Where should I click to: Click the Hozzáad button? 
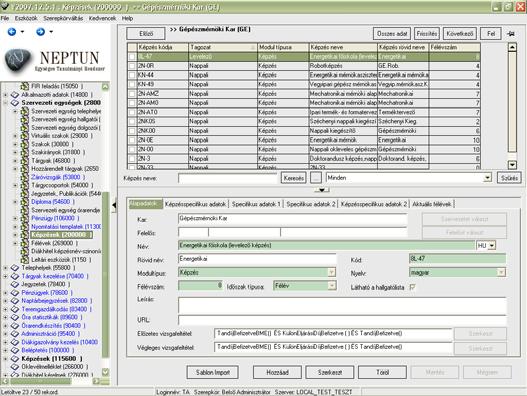(277, 372)
